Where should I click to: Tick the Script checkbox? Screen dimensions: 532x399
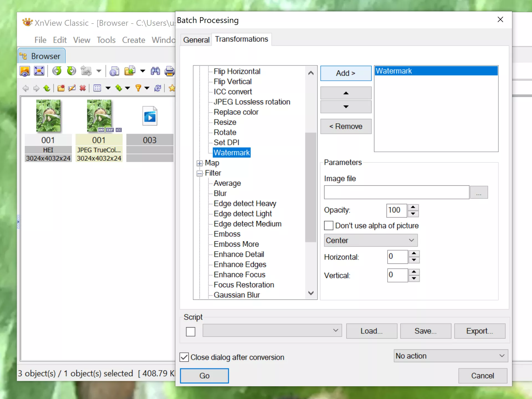click(x=191, y=331)
